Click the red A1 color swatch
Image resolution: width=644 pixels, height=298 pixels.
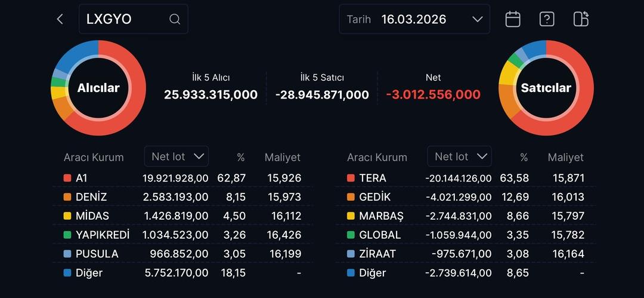[67, 178]
